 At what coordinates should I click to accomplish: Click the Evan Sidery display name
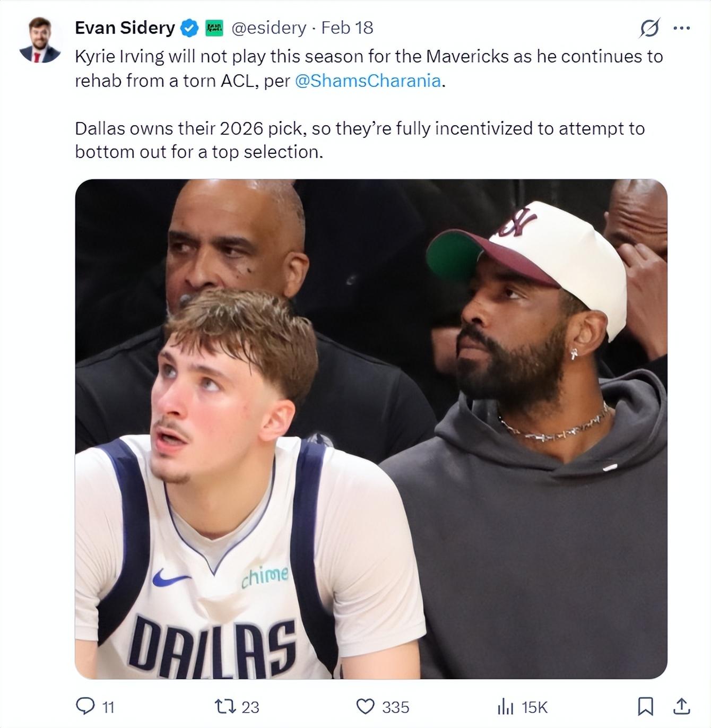[x=125, y=28]
